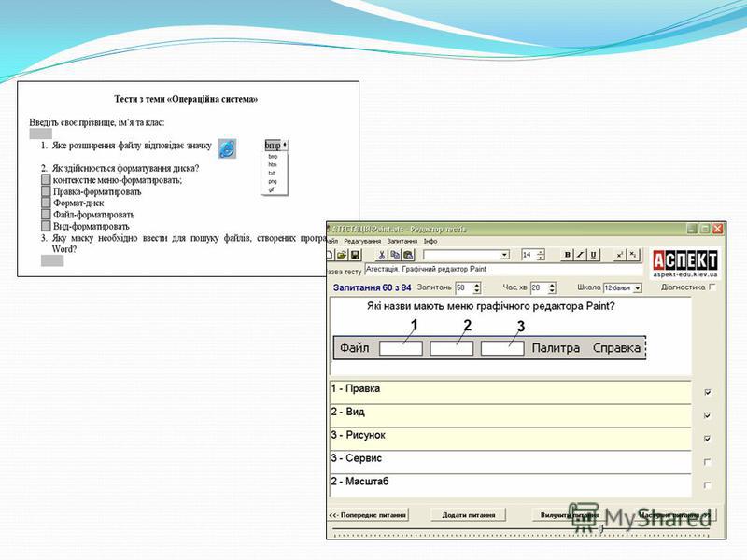
Task: Apply superscript formatting
Action: (619, 255)
